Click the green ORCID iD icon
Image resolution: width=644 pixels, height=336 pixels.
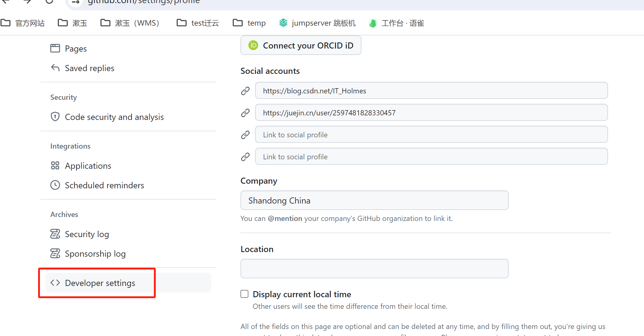click(253, 45)
